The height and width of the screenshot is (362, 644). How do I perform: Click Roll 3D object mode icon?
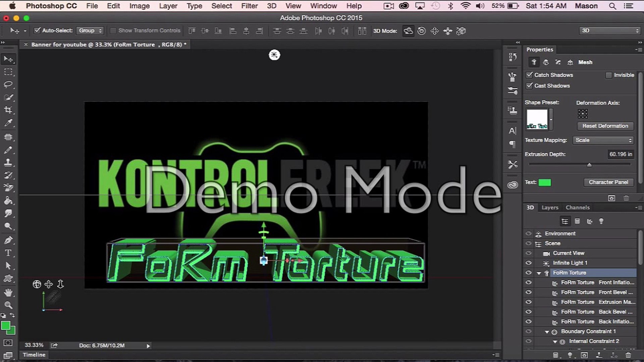(x=422, y=31)
